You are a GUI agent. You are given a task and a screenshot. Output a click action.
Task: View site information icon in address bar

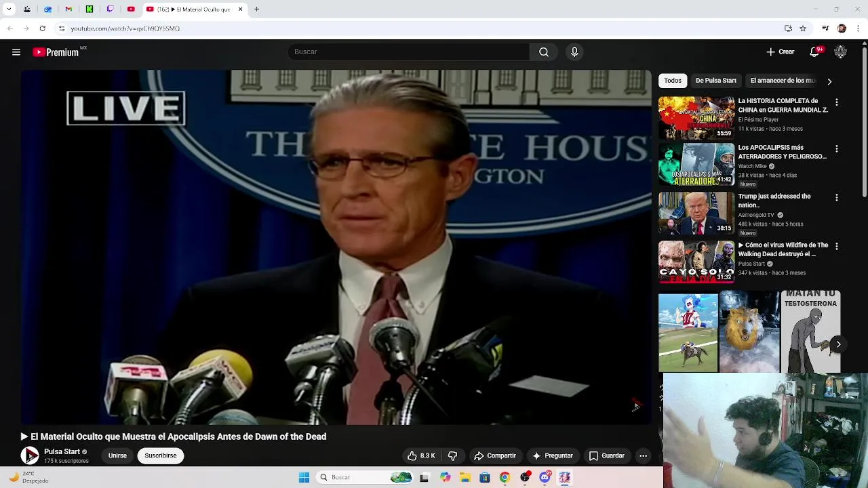[x=61, y=28]
